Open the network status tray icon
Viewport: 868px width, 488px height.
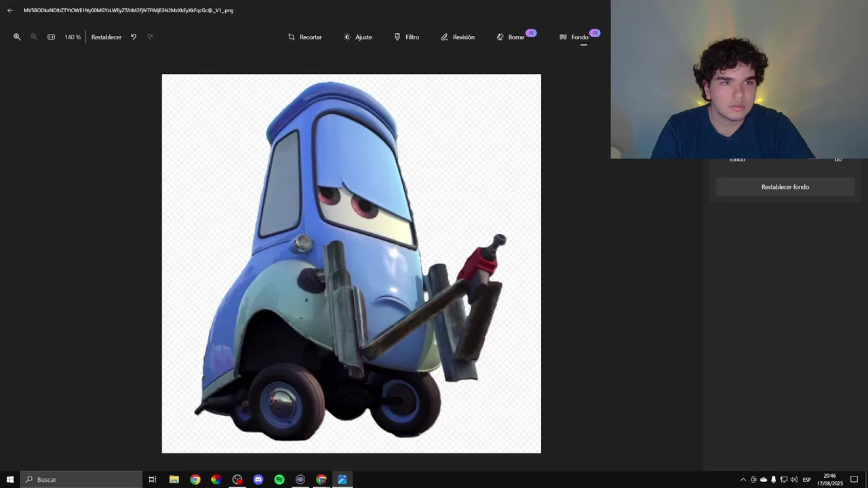point(784,479)
